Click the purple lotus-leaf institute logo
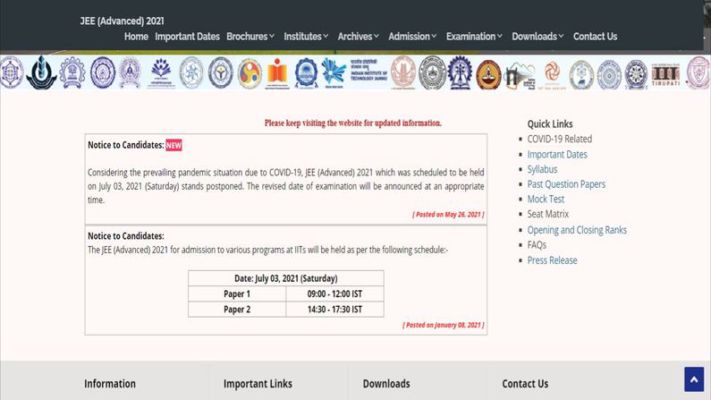Screen dimensions: 711x400 (x=161, y=73)
